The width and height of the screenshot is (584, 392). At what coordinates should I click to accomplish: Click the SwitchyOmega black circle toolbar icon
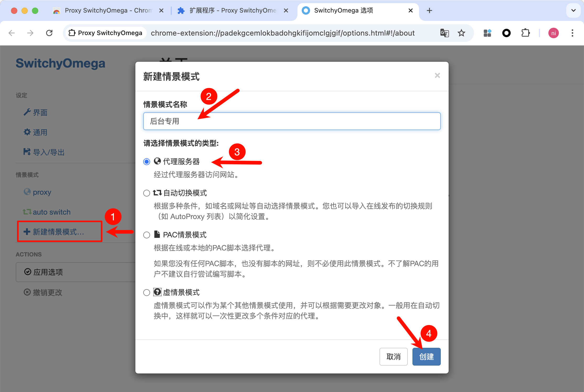506,33
